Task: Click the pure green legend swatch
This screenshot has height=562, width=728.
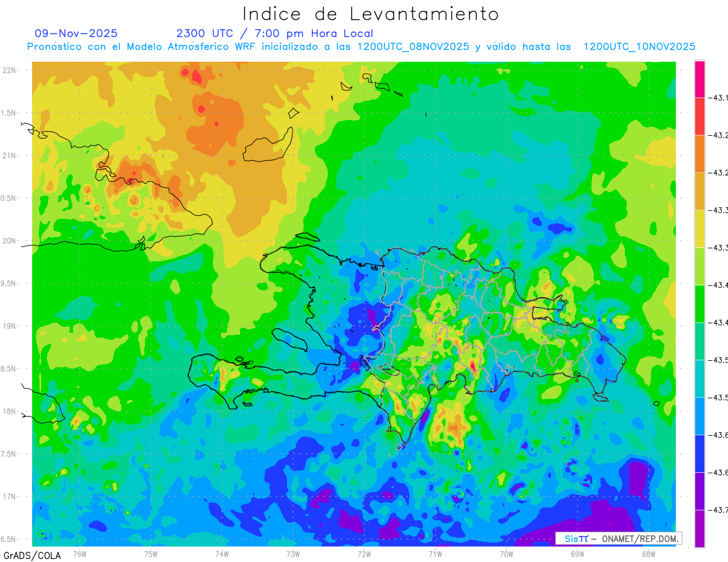Action: [x=699, y=303]
